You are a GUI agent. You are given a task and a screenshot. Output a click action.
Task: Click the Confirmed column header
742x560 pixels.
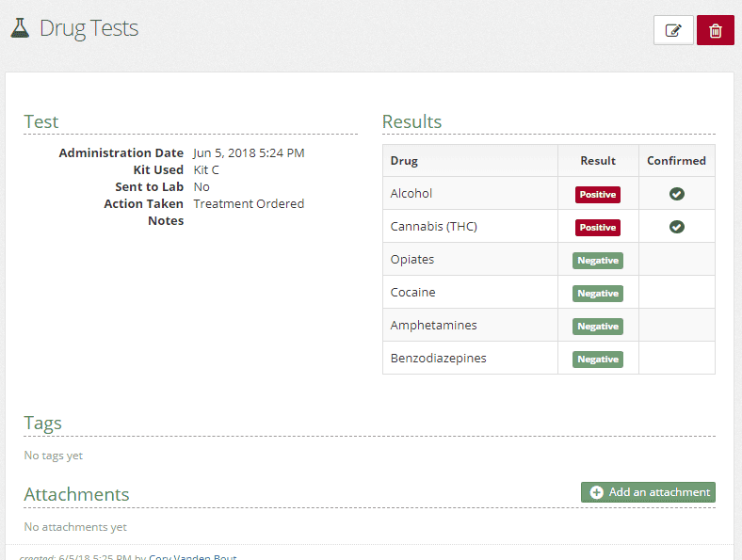tap(676, 161)
